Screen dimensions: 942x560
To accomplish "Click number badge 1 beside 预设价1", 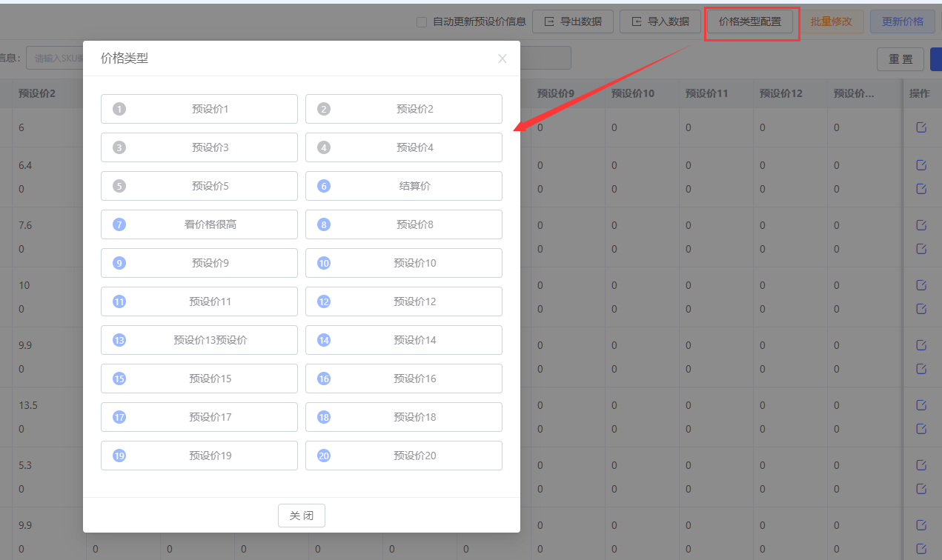I will pyautogui.click(x=119, y=109).
